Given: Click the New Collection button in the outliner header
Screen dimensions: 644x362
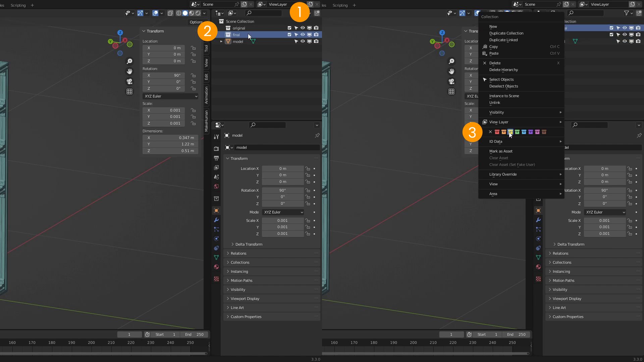Looking at the screenshot, I should [317, 13].
